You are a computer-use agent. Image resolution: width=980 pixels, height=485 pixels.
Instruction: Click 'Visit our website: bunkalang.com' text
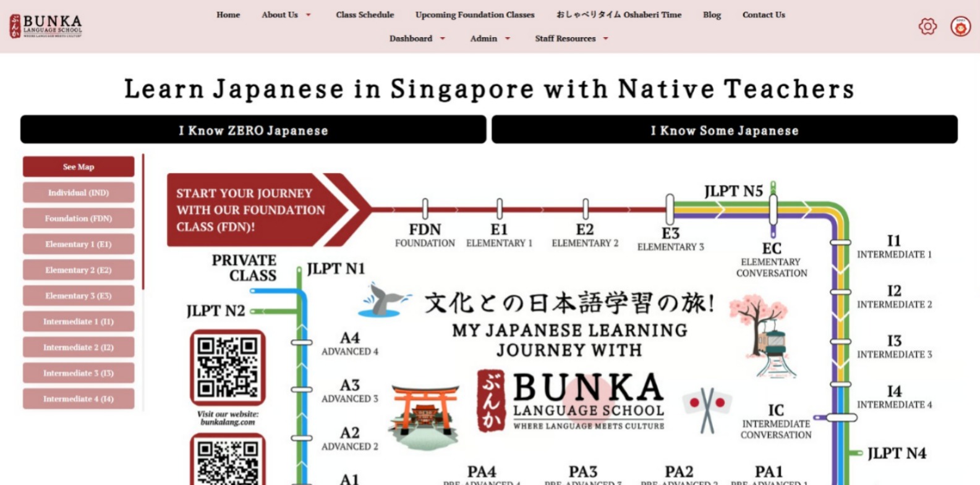point(228,418)
